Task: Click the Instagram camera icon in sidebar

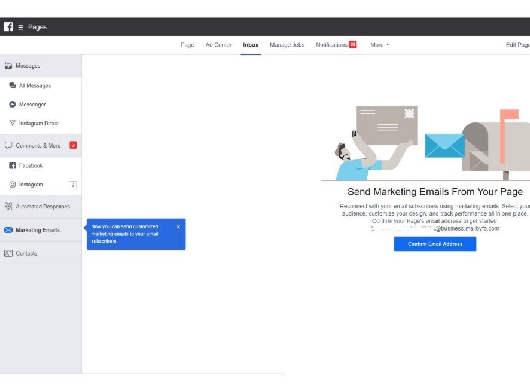Action: [13, 184]
